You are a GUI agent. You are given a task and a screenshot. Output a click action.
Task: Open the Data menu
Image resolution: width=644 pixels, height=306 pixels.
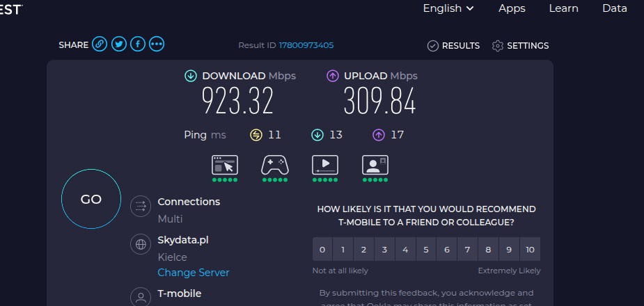pos(615,8)
